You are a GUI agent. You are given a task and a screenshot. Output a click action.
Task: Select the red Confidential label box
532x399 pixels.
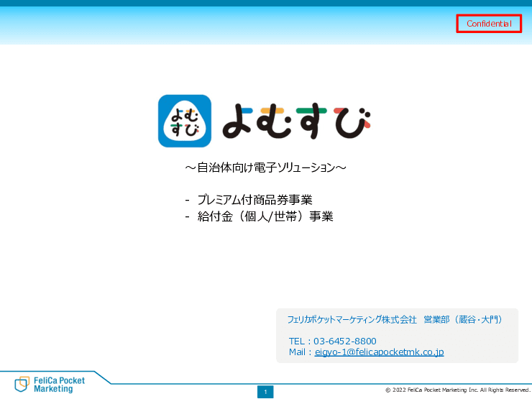(489, 24)
